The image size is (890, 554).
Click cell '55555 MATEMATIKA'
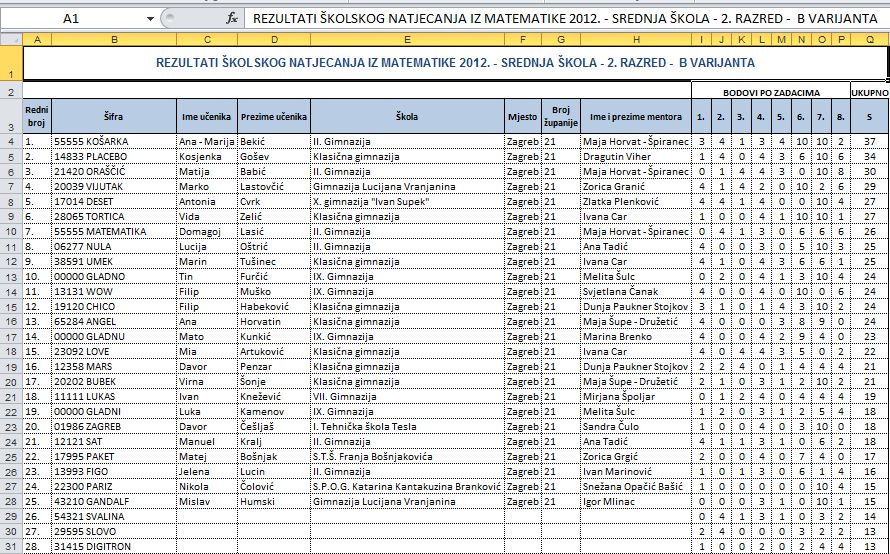coord(114,232)
